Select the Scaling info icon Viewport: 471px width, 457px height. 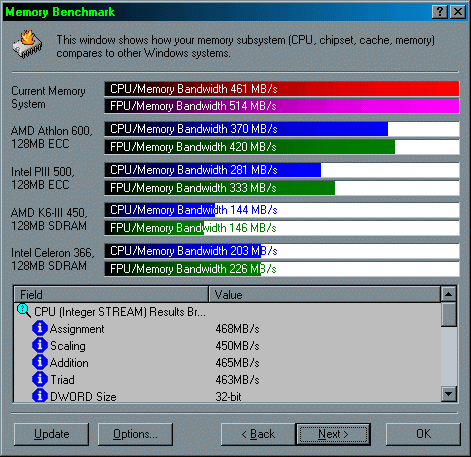[x=40, y=345]
